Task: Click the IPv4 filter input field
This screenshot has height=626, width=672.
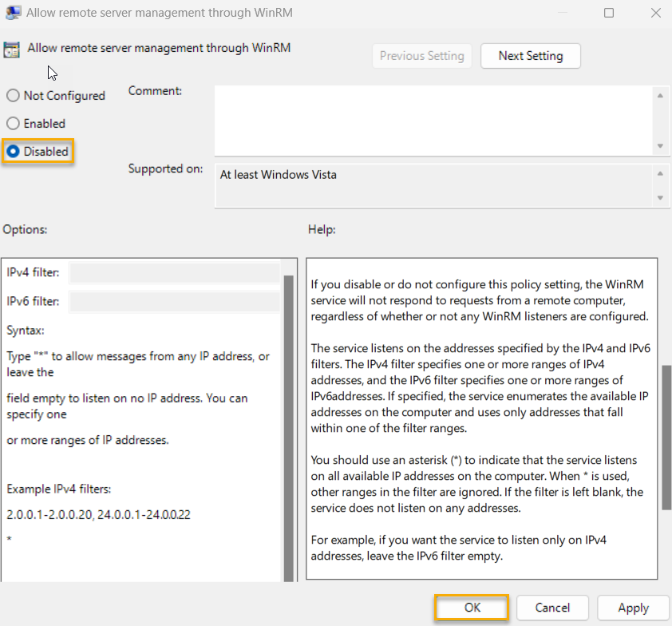Action: (176, 272)
